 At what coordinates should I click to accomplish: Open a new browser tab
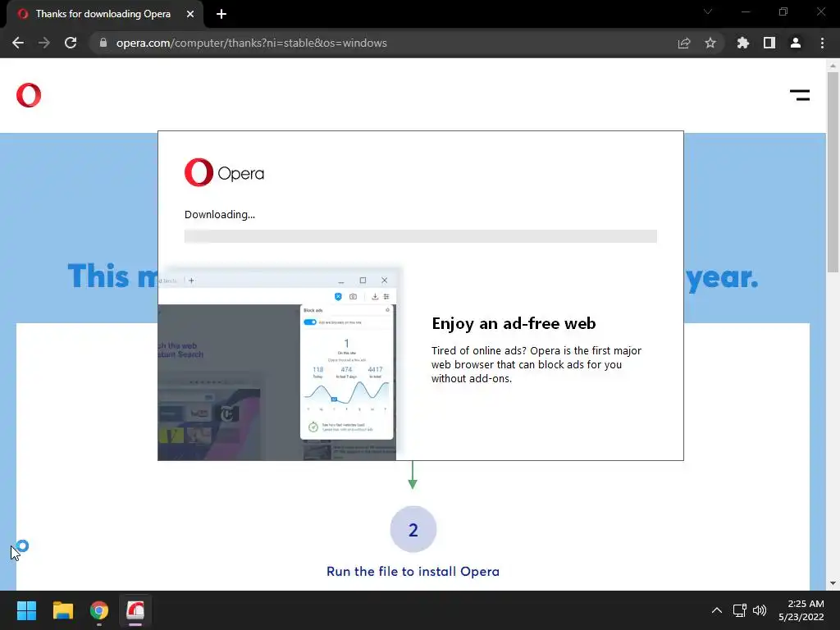pyautogui.click(x=221, y=14)
